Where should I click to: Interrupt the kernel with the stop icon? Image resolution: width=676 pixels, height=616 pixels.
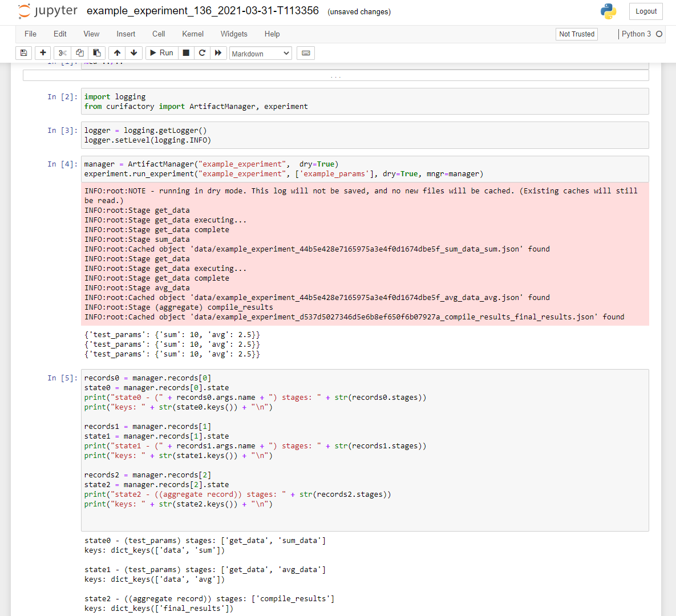185,52
